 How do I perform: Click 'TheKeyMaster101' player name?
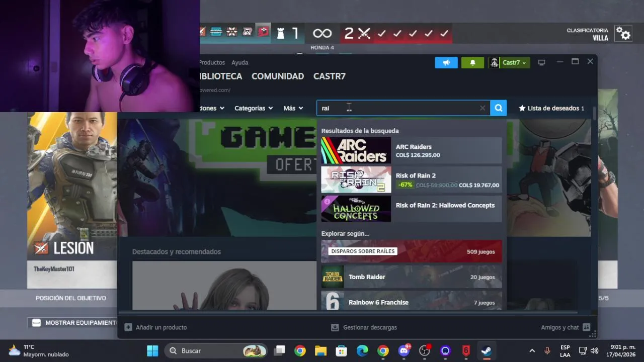[x=54, y=269]
